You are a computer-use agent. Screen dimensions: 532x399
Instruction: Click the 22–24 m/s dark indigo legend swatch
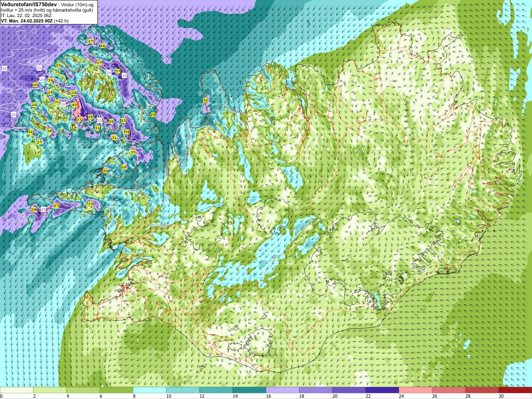[x=382, y=390]
